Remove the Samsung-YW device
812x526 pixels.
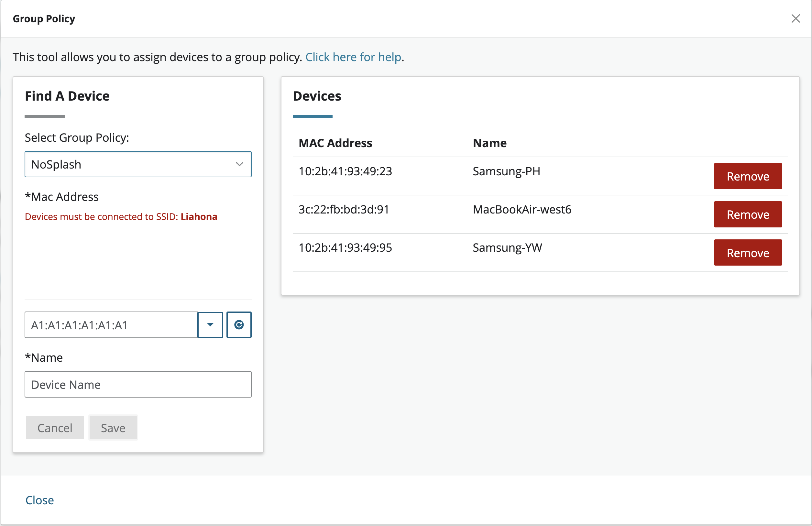click(x=748, y=253)
